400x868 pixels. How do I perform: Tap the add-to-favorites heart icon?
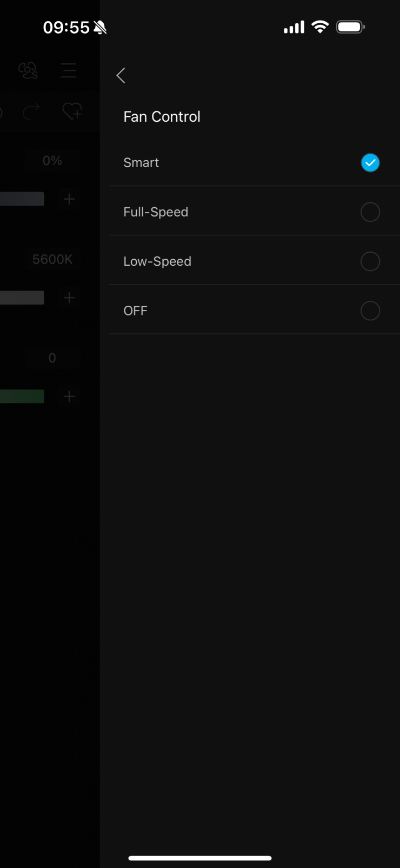pyautogui.click(x=72, y=111)
